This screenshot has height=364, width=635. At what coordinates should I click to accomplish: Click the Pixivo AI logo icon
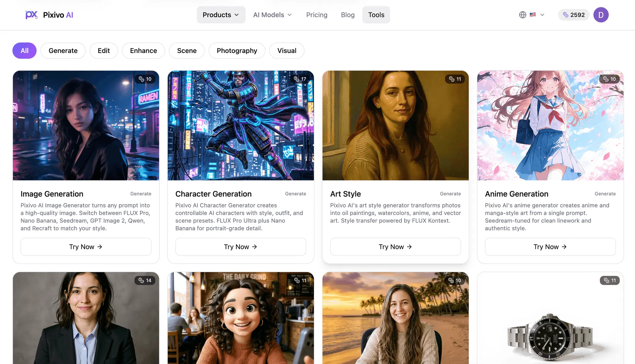(x=31, y=15)
